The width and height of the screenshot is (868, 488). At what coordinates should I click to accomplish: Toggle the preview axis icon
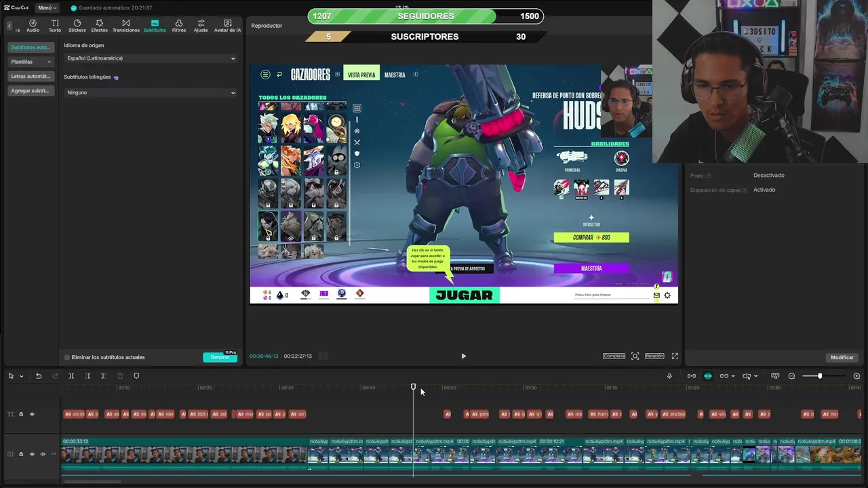click(747, 375)
